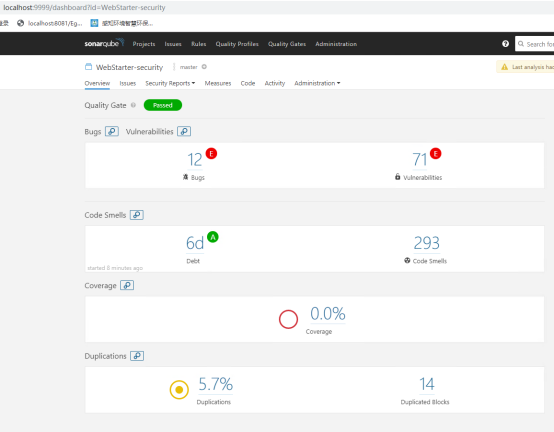Viewport: 554px width, 432px height.
Task: Click the search magnifier icon
Action: [x=521, y=44]
